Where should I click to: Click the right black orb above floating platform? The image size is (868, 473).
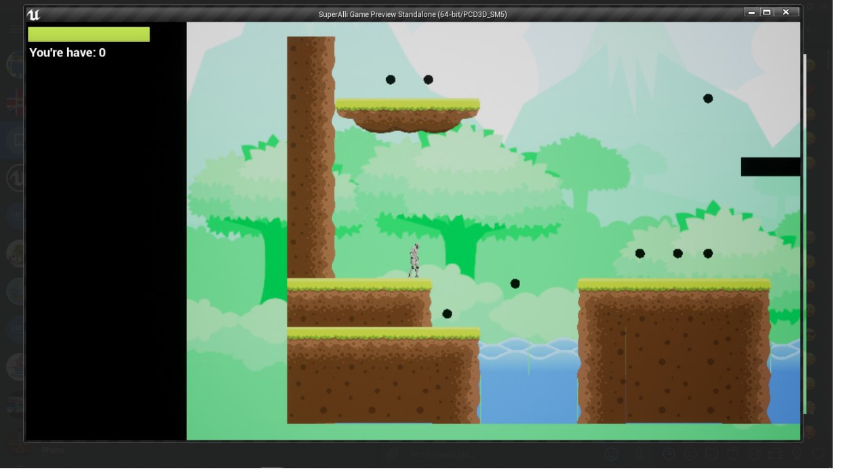point(429,79)
